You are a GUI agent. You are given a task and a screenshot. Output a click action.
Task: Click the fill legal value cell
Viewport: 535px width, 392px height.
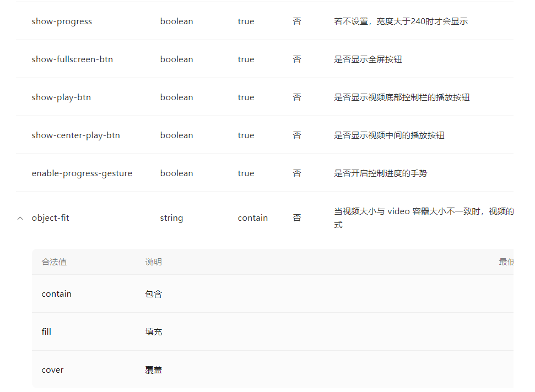click(46, 332)
